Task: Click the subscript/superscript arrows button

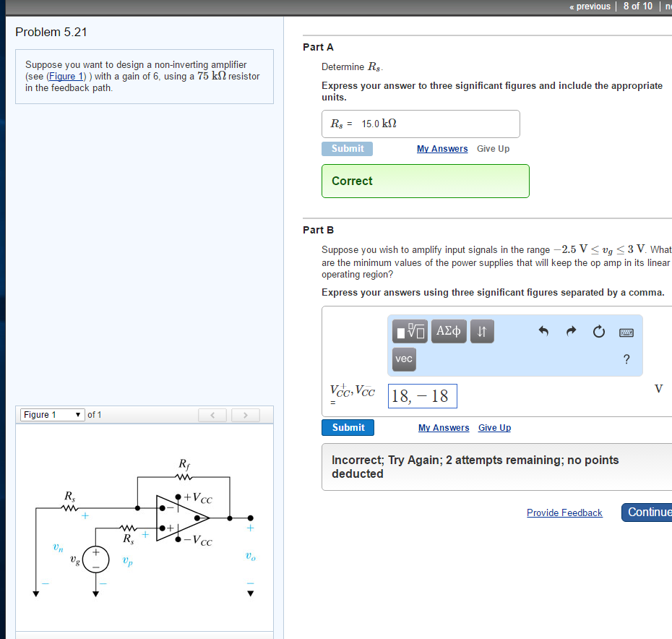Action: click(482, 332)
